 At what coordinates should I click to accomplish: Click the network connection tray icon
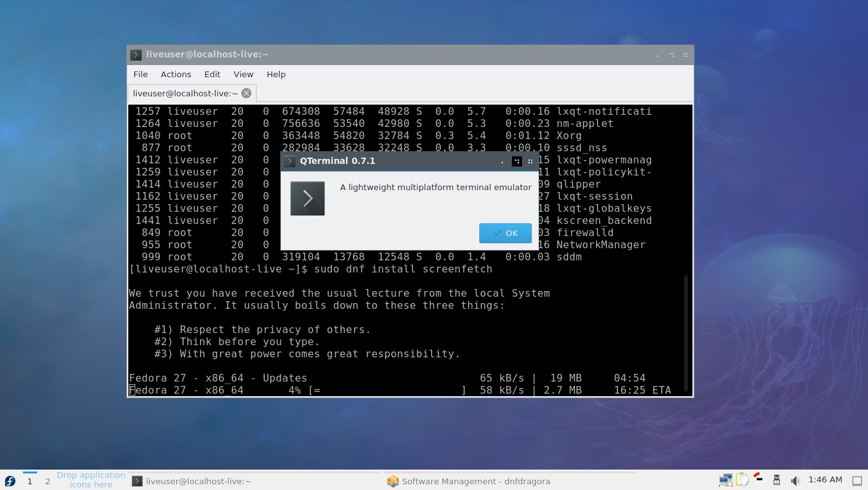coord(726,480)
